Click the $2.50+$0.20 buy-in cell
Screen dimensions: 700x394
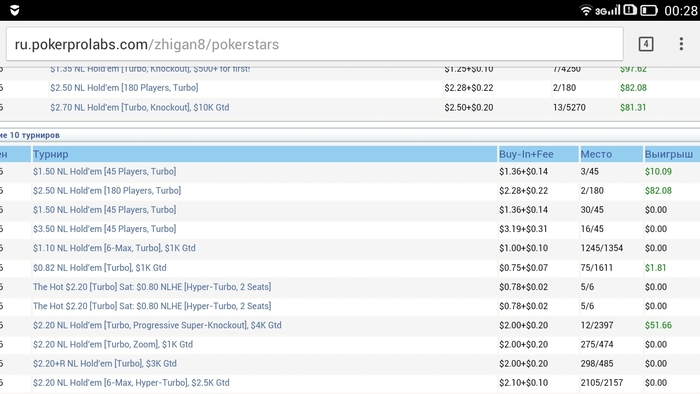point(469,108)
